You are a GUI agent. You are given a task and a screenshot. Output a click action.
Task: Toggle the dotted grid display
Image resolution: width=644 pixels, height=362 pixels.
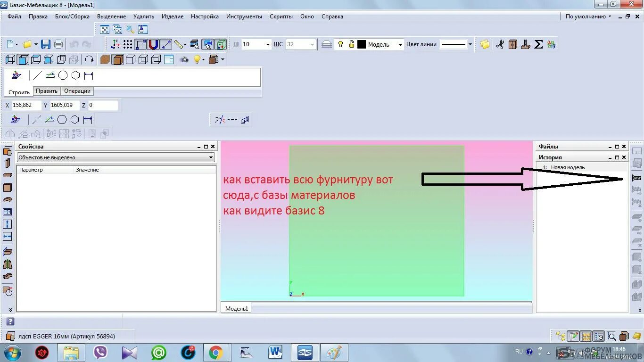pos(128,44)
